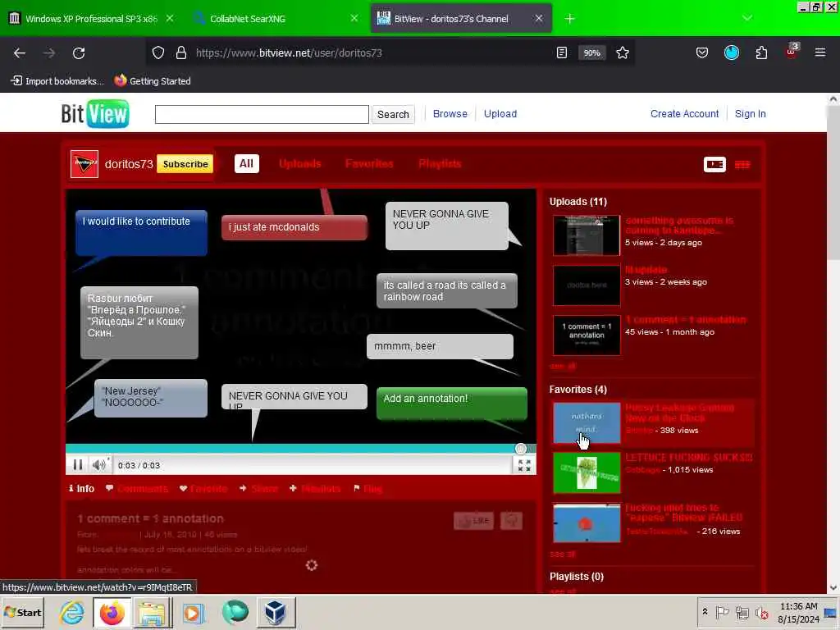Click the muted volume tray icon
Image resolution: width=840 pixels, height=630 pixels.
(761, 612)
